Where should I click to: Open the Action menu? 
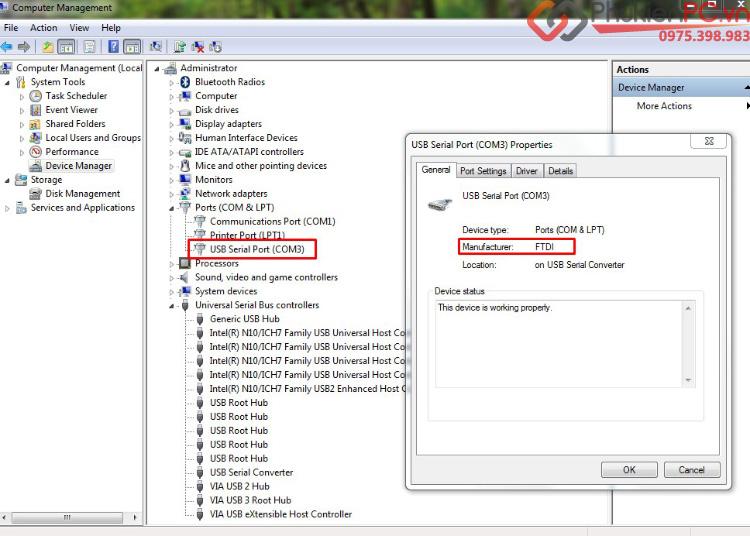[x=43, y=28]
